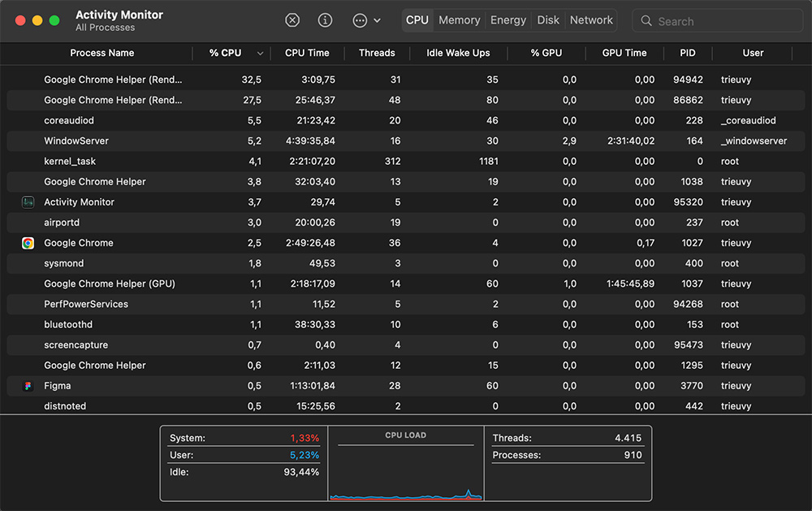The width and height of the screenshot is (812, 511).
Task: Click the Figma icon in process list
Action: point(28,386)
